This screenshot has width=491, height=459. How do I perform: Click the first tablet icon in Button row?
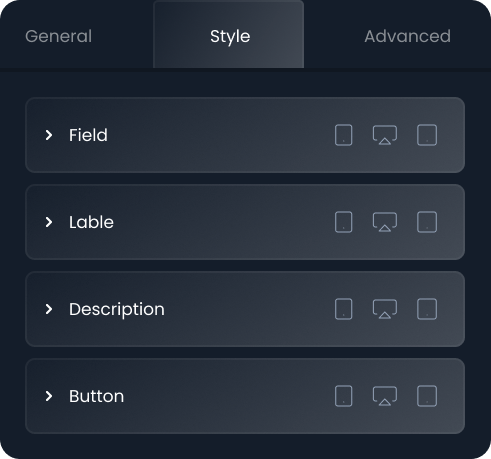343,396
